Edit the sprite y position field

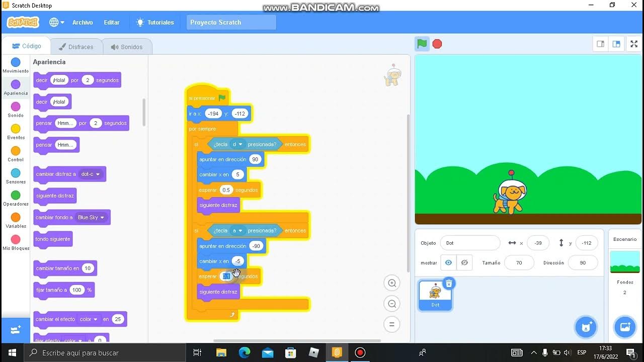pos(587,243)
